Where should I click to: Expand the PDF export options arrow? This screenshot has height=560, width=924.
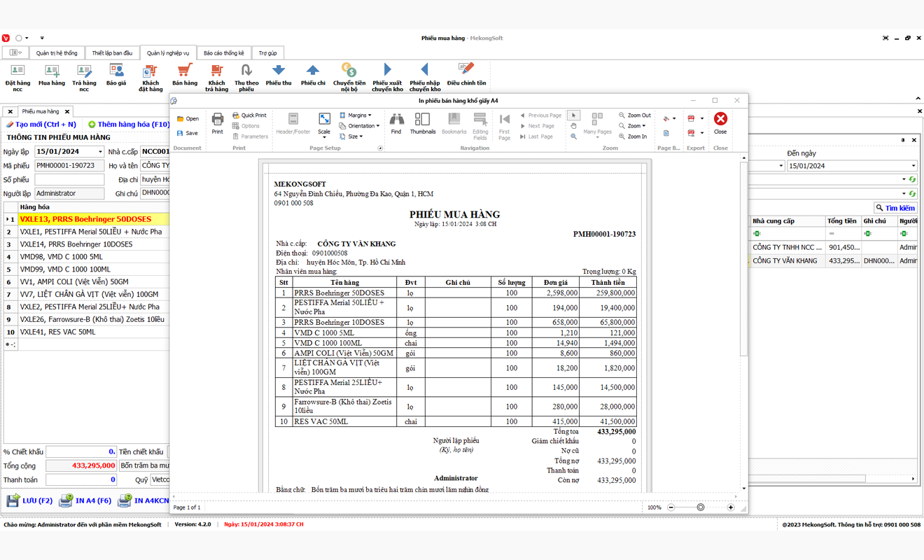[x=702, y=119]
